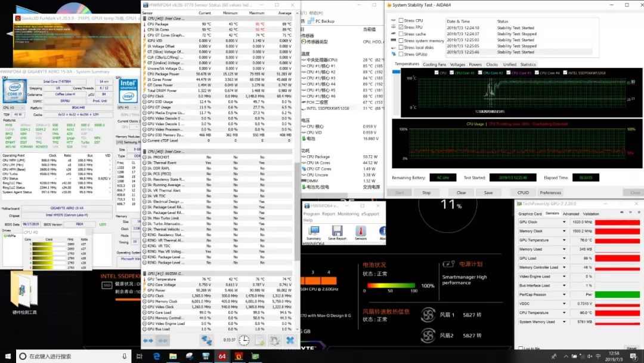Open the PerfCap Reason dropdown
644x363 pixels.
point(564,294)
